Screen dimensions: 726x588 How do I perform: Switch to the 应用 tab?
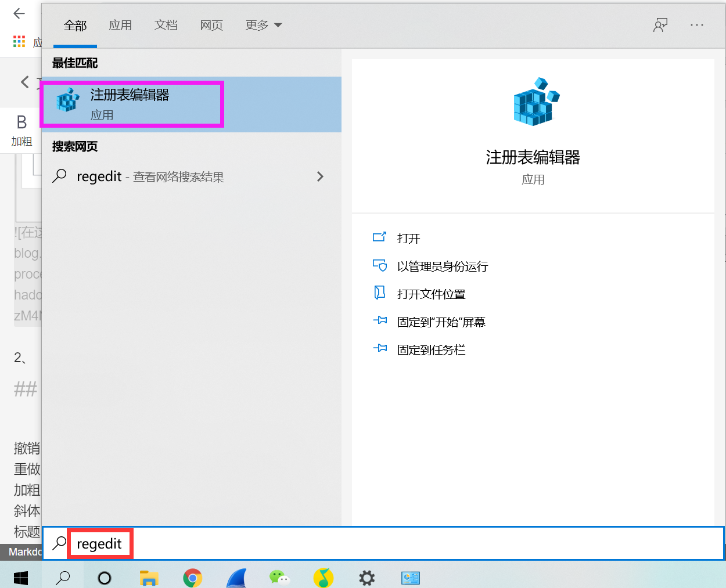[x=121, y=25]
